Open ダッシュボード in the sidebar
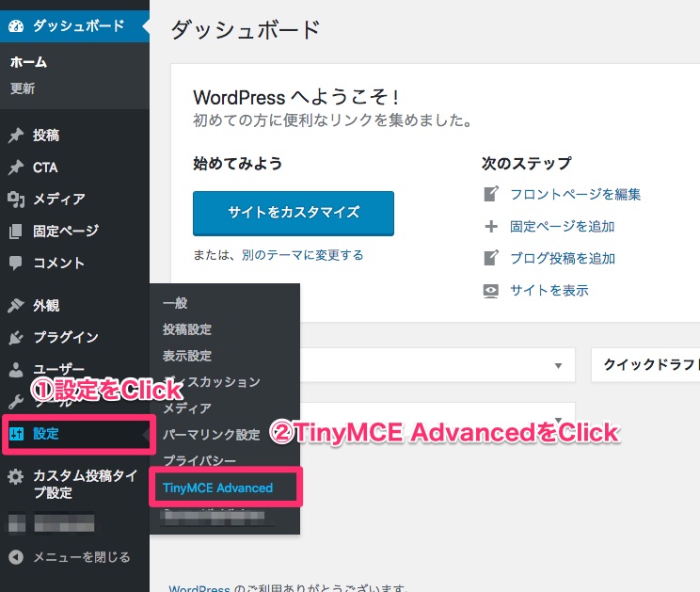The image size is (700, 592). coord(74,26)
